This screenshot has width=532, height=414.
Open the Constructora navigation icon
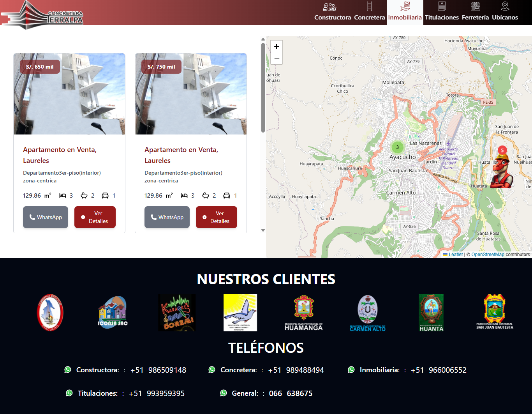point(329,7)
